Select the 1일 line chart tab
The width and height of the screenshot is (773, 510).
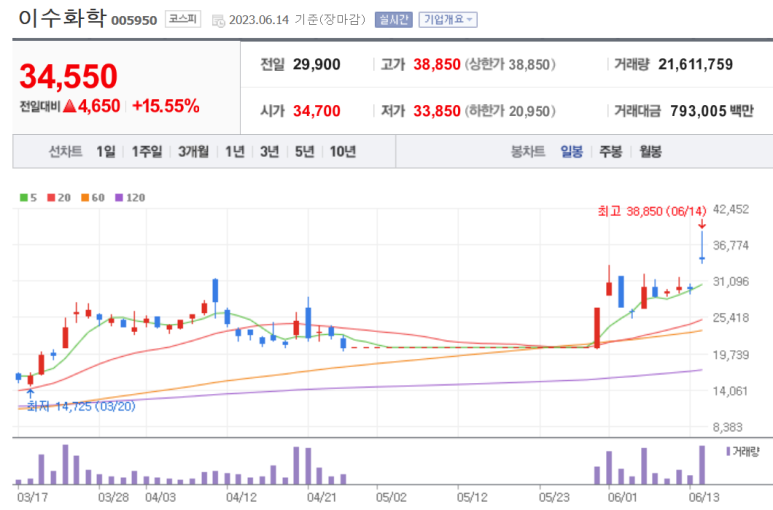[x=105, y=151]
